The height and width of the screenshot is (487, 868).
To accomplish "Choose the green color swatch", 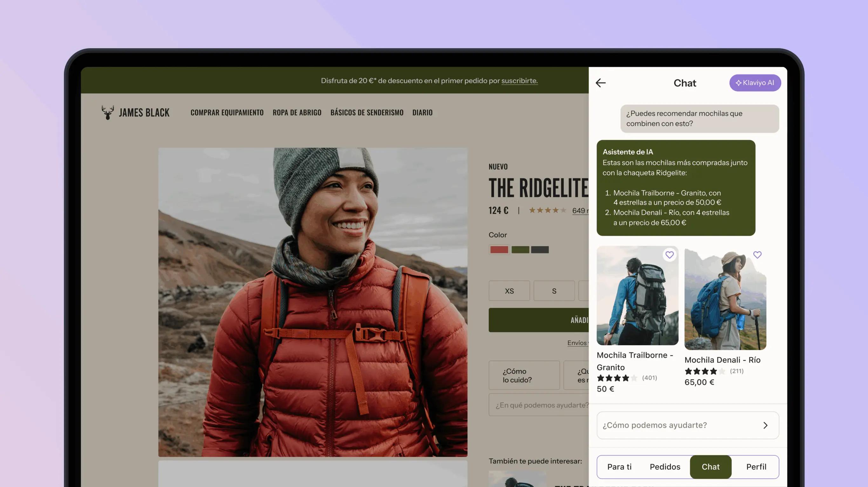I will pos(520,250).
